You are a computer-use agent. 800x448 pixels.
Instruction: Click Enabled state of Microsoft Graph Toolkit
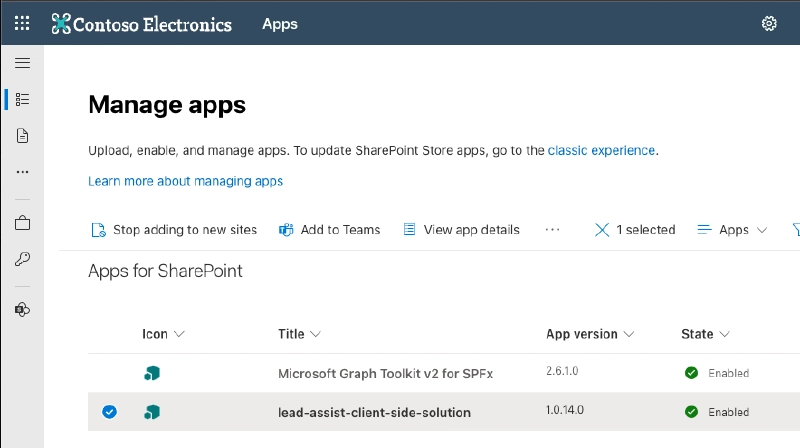(x=717, y=373)
